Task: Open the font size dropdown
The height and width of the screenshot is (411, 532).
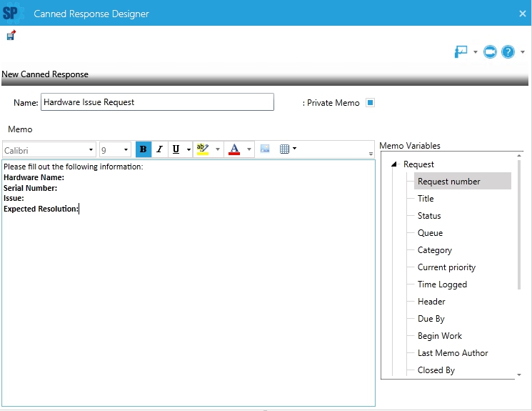Action: click(115, 150)
